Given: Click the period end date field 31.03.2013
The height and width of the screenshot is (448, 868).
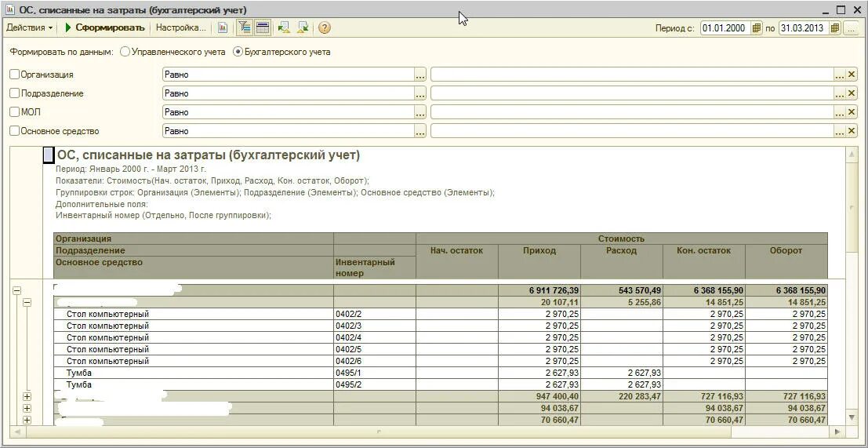Looking at the screenshot, I should point(804,28).
